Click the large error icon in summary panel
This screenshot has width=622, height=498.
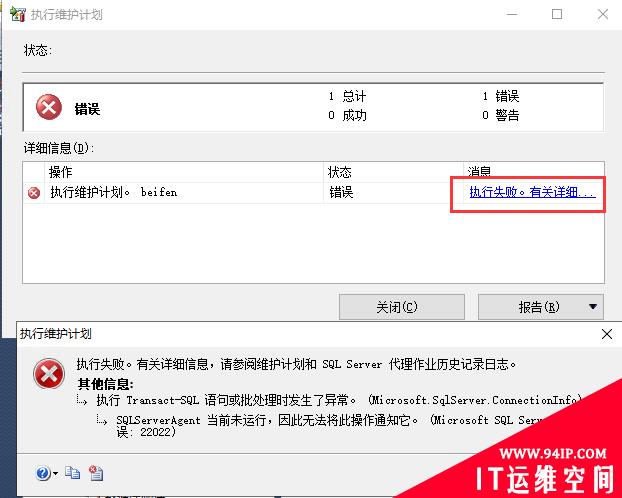coord(49,107)
